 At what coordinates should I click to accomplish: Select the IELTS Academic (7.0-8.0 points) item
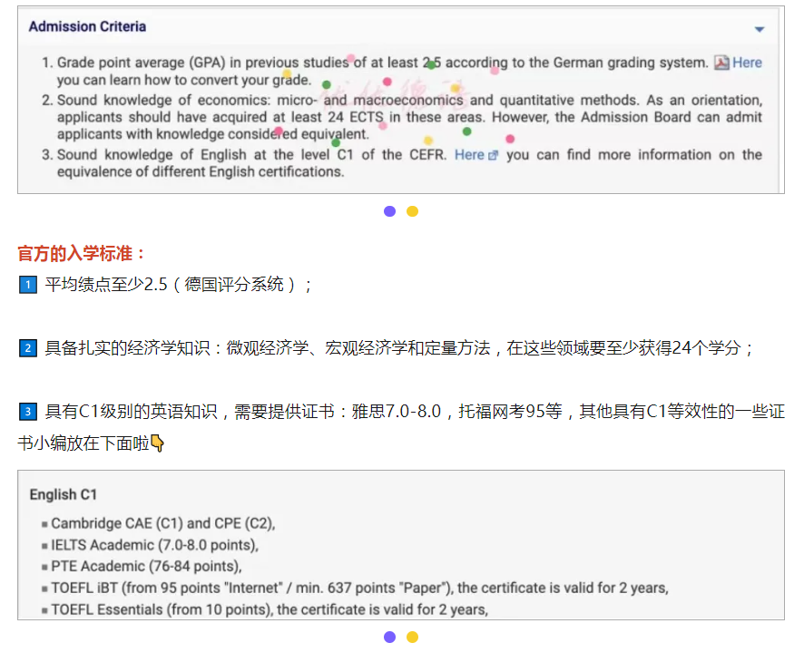tap(155, 545)
